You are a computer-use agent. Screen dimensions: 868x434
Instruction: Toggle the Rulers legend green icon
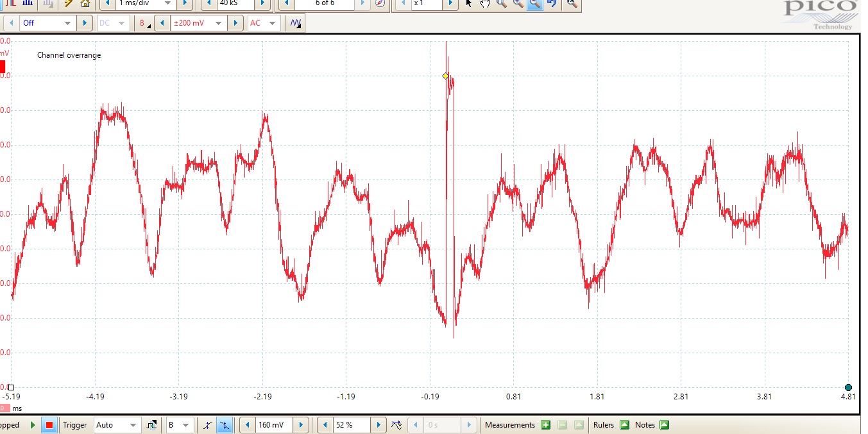624,425
